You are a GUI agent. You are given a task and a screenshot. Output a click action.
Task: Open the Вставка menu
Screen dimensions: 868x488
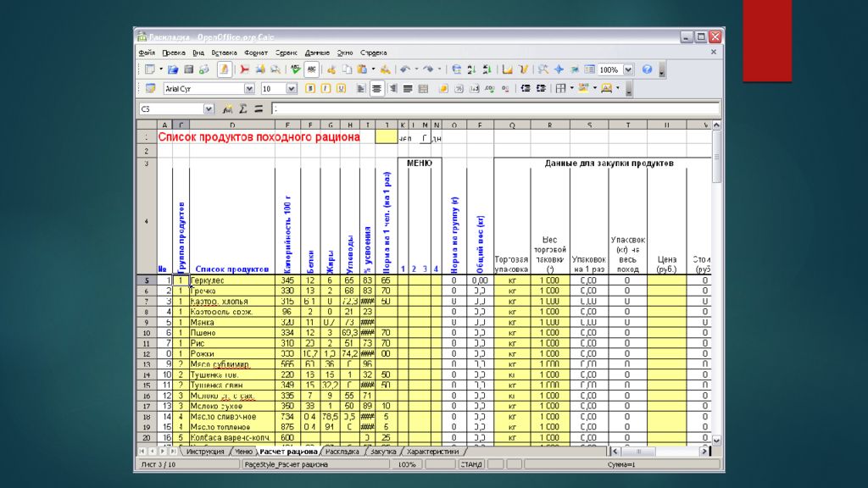point(224,53)
